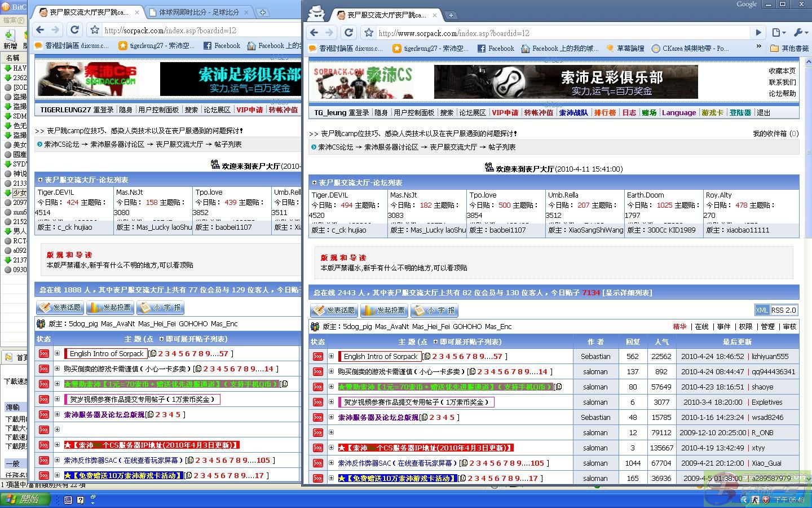Viewport: 812px width, 508px height.
Task: Expand the English Intro of Sorpack thread
Action: [x=332, y=356]
